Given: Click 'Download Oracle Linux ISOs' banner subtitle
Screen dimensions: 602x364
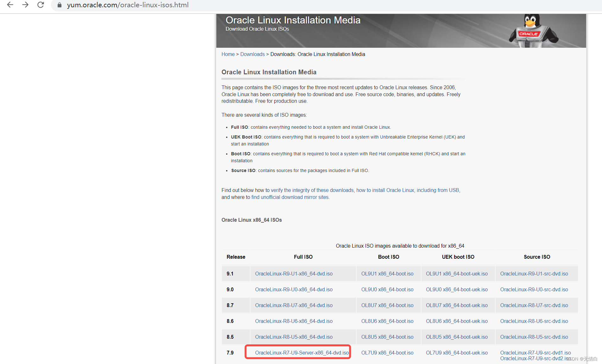Looking at the screenshot, I should pos(257,29).
